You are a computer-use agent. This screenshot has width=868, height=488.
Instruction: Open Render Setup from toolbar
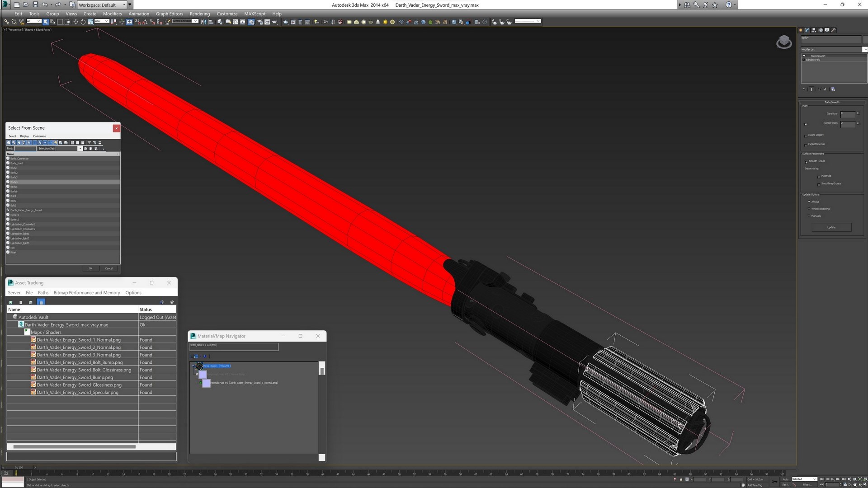259,22
